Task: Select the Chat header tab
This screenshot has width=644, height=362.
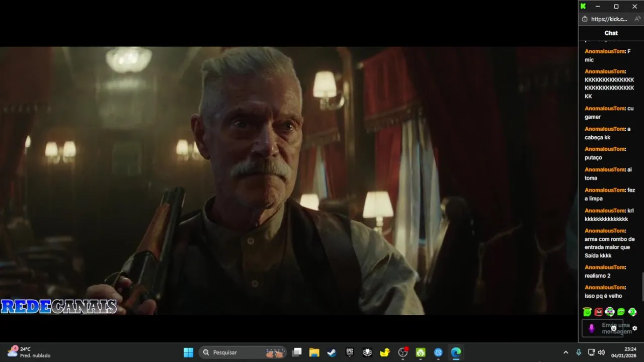Action: 611,33
